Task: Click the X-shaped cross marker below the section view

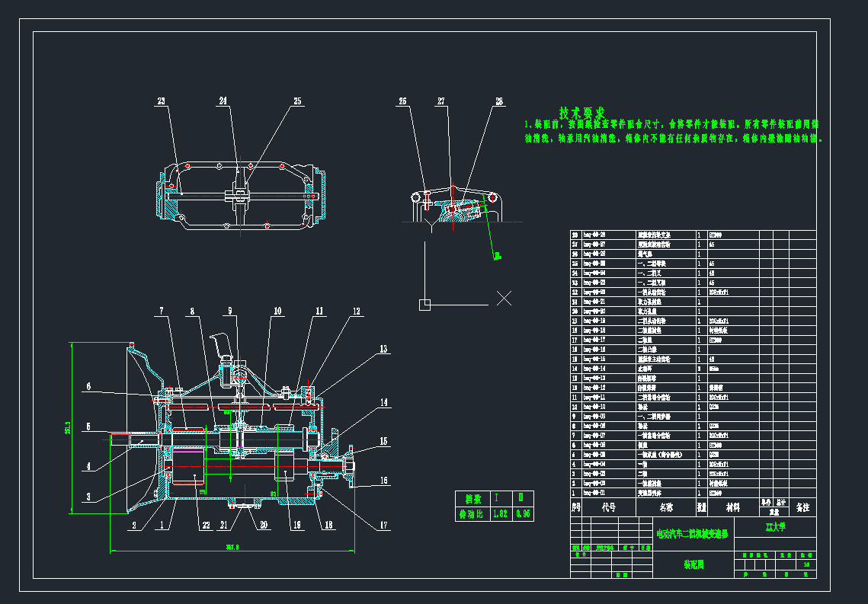Action: [x=504, y=298]
